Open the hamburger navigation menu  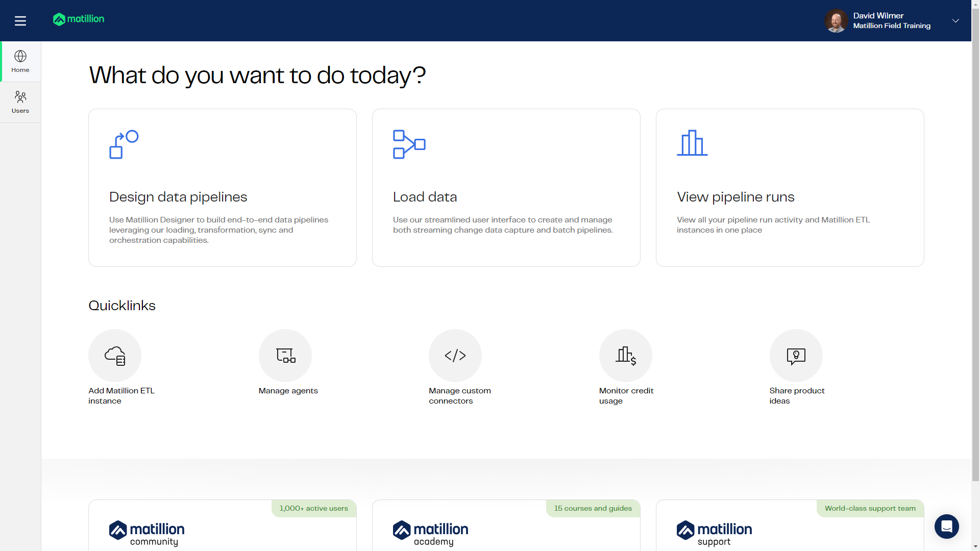click(20, 20)
